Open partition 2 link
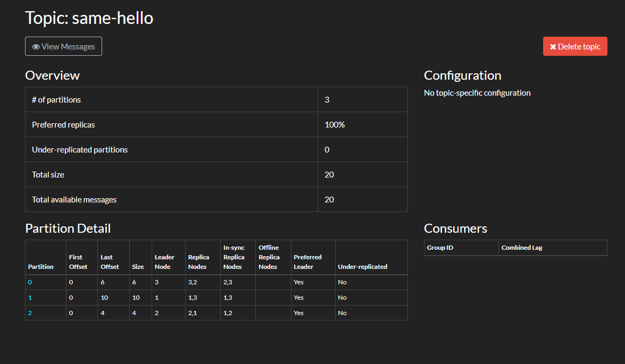The image size is (625, 364). click(30, 313)
